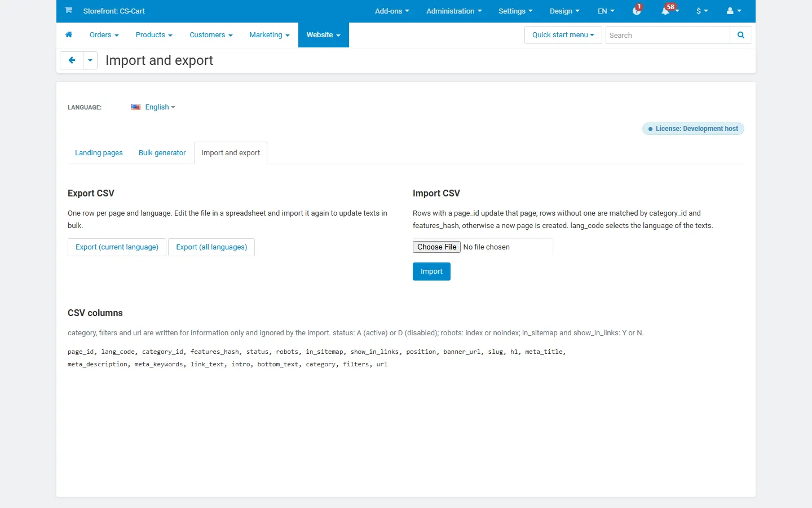812x508 pixels.
Task: Open the Customers menu
Action: (x=211, y=35)
